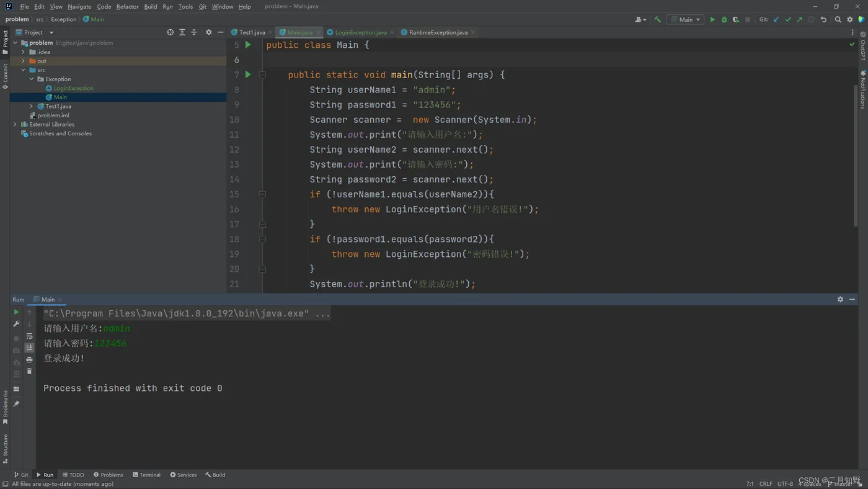Expand External Libraries node
The height and width of the screenshot is (489, 868).
[x=15, y=124]
